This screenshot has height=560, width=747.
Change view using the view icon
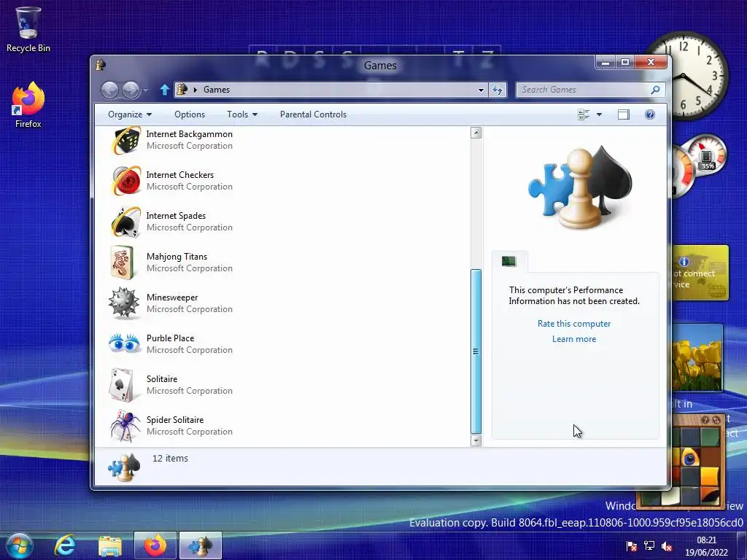(x=583, y=114)
